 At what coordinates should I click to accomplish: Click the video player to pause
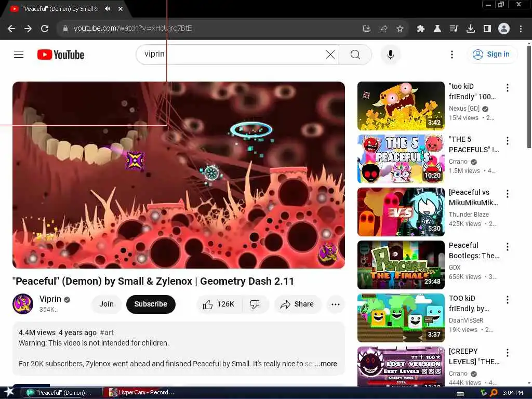(179, 175)
